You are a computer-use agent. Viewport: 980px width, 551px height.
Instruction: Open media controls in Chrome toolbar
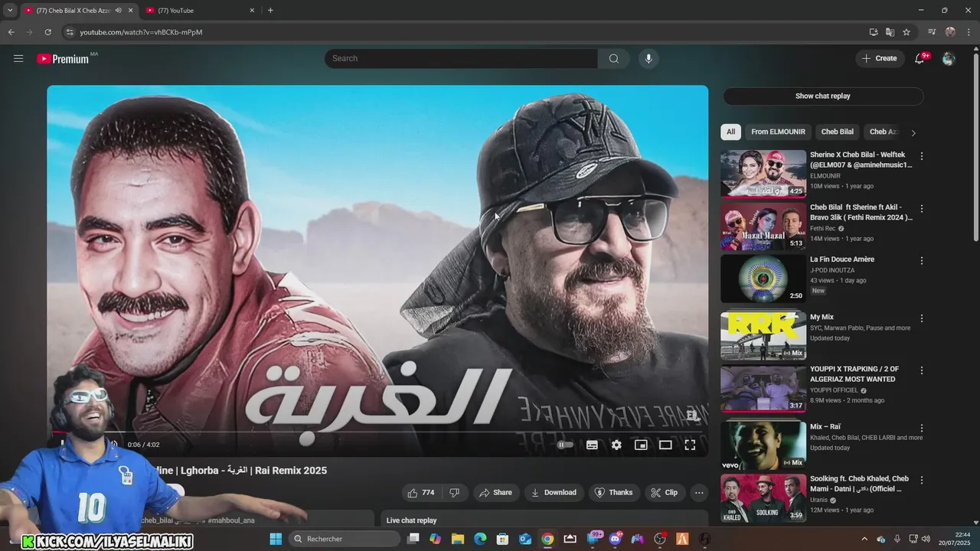click(x=932, y=32)
